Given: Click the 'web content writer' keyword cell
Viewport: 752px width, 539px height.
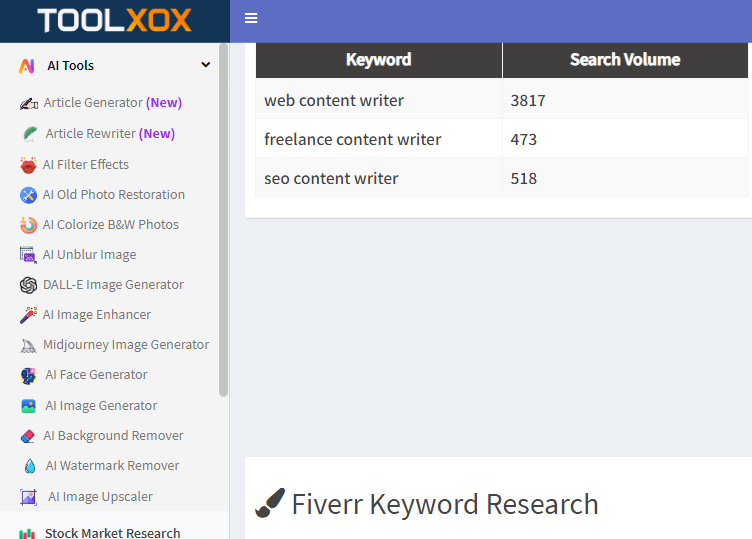Looking at the screenshot, I should [379, 99].
